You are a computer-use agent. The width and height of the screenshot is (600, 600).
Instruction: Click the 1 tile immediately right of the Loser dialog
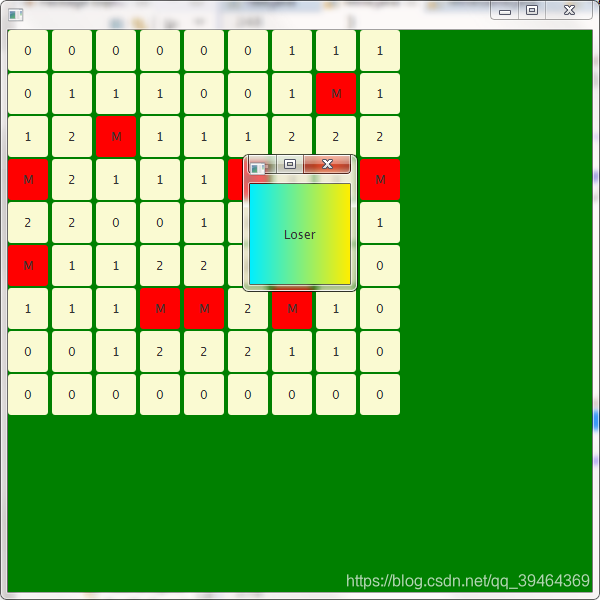click(380, 222)
